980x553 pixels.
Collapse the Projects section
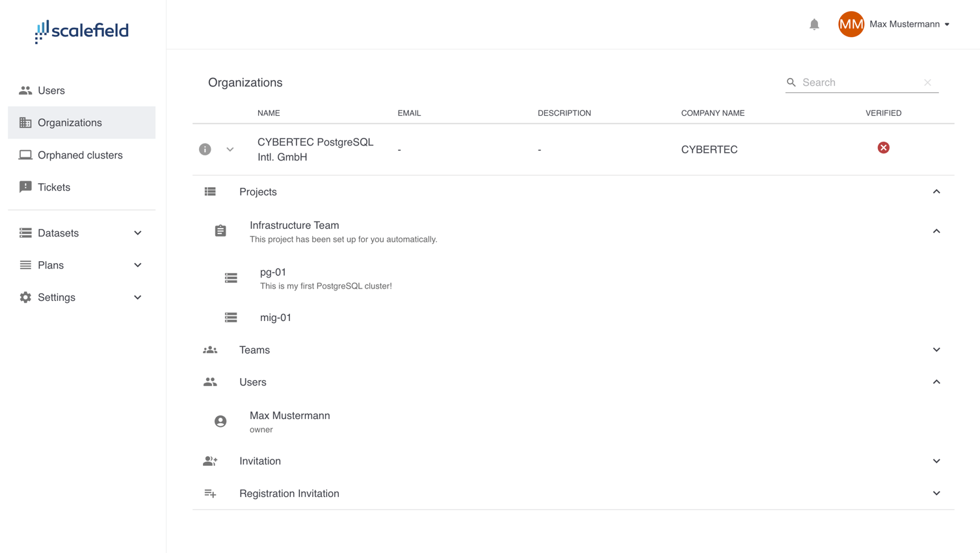click(936, 192)
